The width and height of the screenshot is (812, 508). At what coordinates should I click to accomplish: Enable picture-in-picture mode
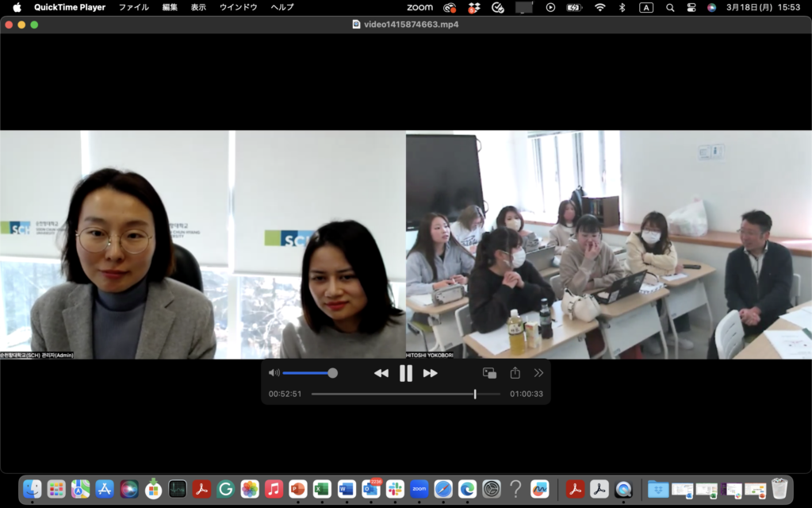(489, 373)
